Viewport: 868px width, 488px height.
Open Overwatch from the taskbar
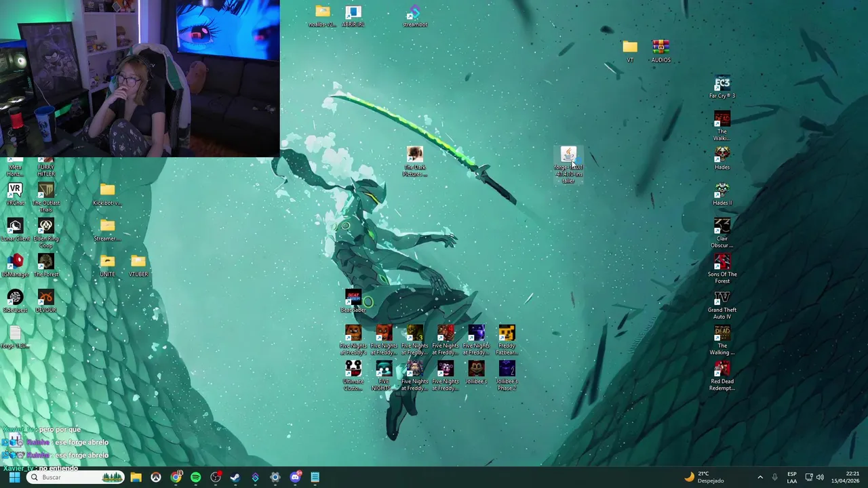[155, 477]
